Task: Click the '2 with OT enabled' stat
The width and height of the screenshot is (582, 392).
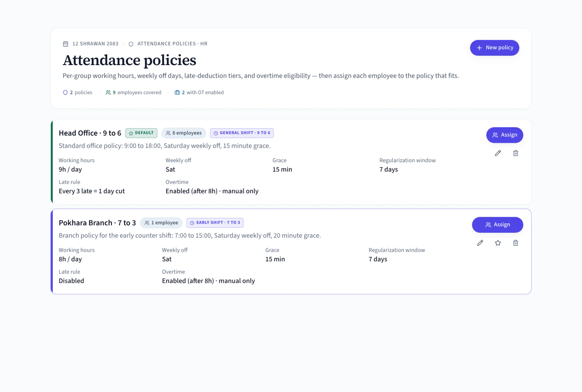Action: 199,92
